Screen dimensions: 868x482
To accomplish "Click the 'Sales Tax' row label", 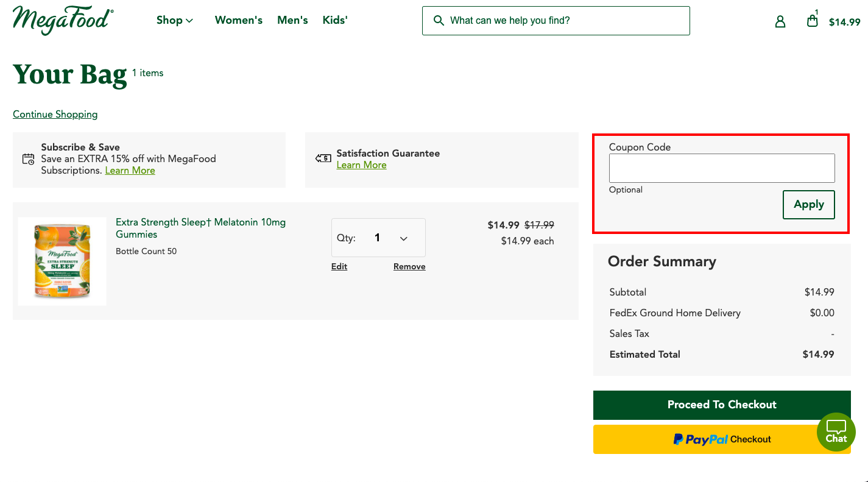I will [629, 334].
